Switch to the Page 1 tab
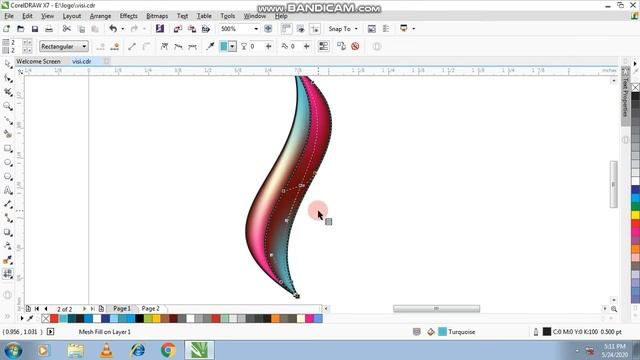 click(x=122, y=309)
